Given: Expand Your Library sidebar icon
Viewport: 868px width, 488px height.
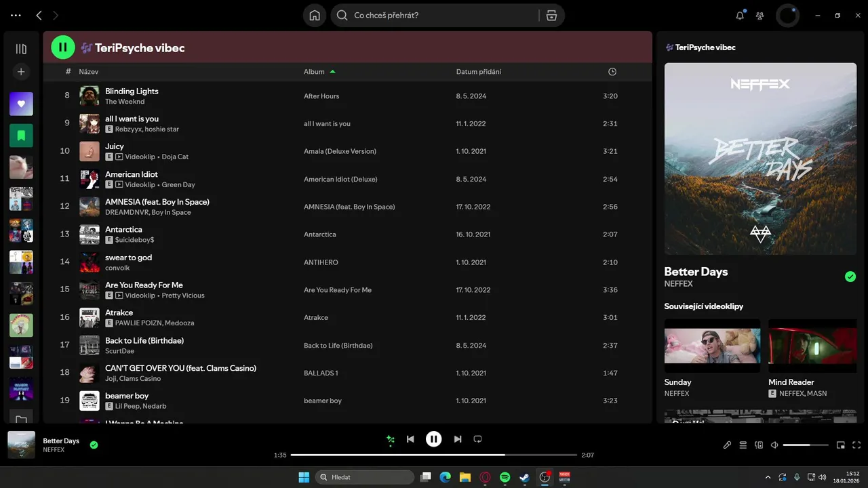Looking at the screenshot, I should coord(21,49).
